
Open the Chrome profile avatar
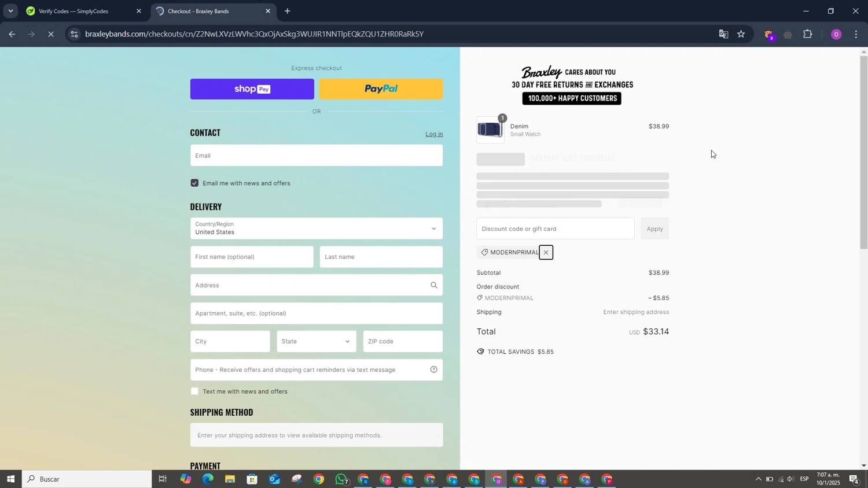tap(836, 34)
